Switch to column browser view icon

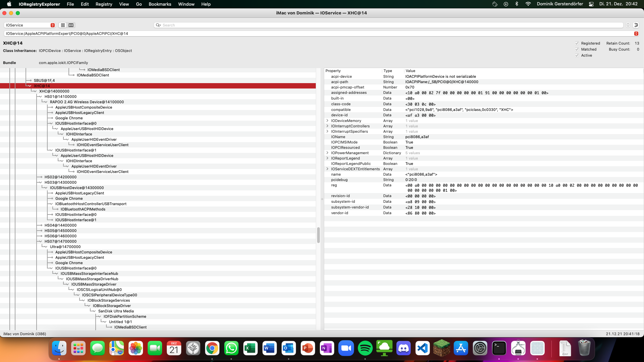click(71, 25)
